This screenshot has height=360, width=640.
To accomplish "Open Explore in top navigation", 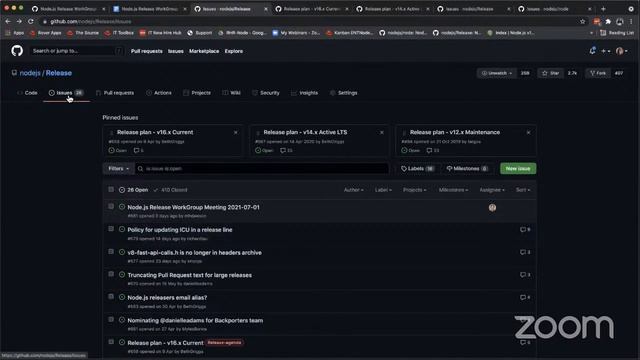I will [x=233, y=51].
